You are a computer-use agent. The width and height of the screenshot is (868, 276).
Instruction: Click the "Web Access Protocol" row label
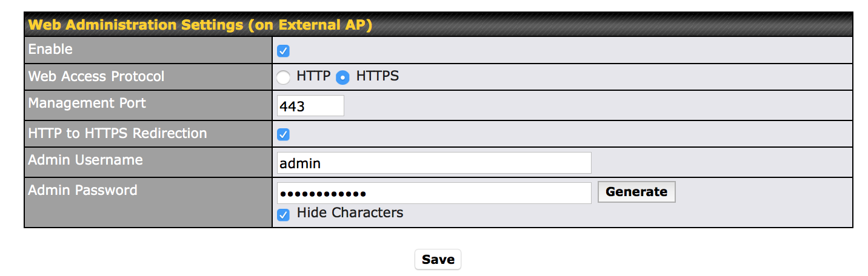pyautogui.click(x=96, y=77)
